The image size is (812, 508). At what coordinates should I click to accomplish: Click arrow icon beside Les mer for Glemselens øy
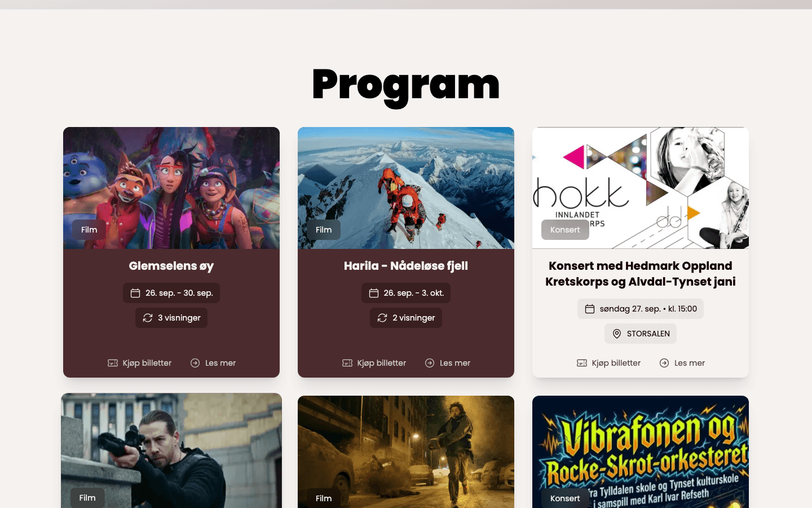click(195, 363)
